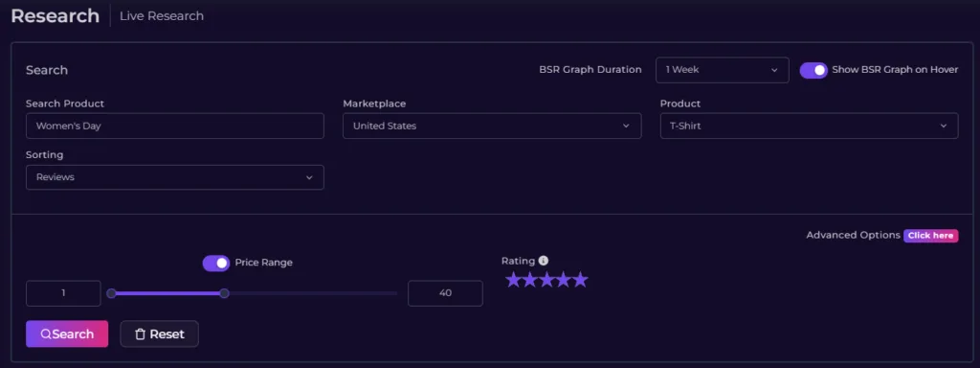Open the Product T-Shirt dropdown
Viewport: 980px width, 368px height.
pyautogui.click(x=809, y=126)
